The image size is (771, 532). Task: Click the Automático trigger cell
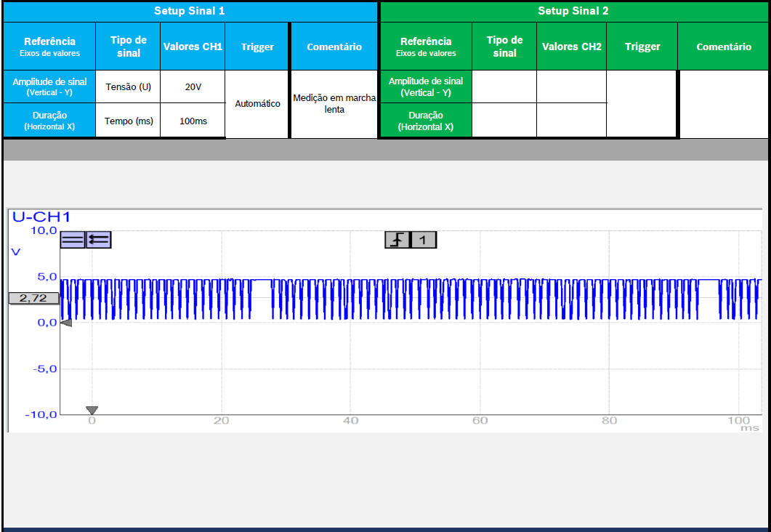click(x=257, y=104)
